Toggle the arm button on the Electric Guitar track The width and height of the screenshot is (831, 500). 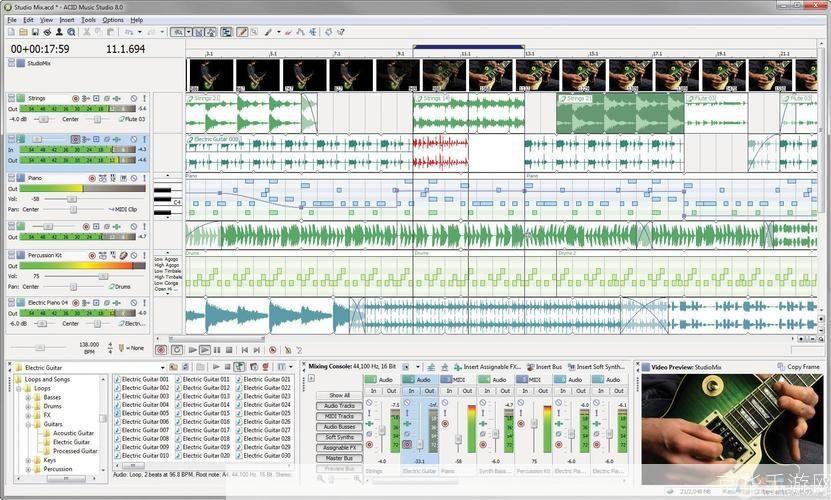click(x=75, y=139)
